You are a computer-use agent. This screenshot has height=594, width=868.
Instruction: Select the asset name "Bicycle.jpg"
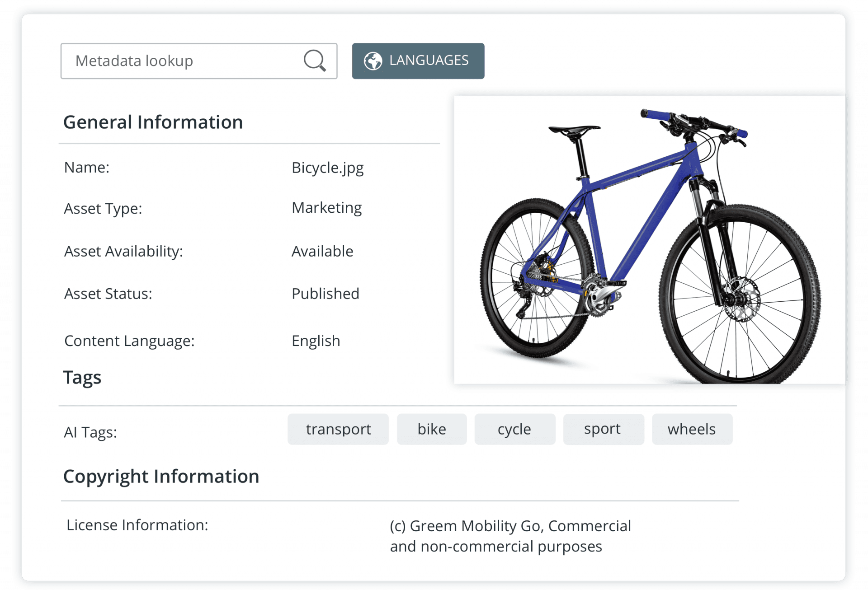coord(328,167)
